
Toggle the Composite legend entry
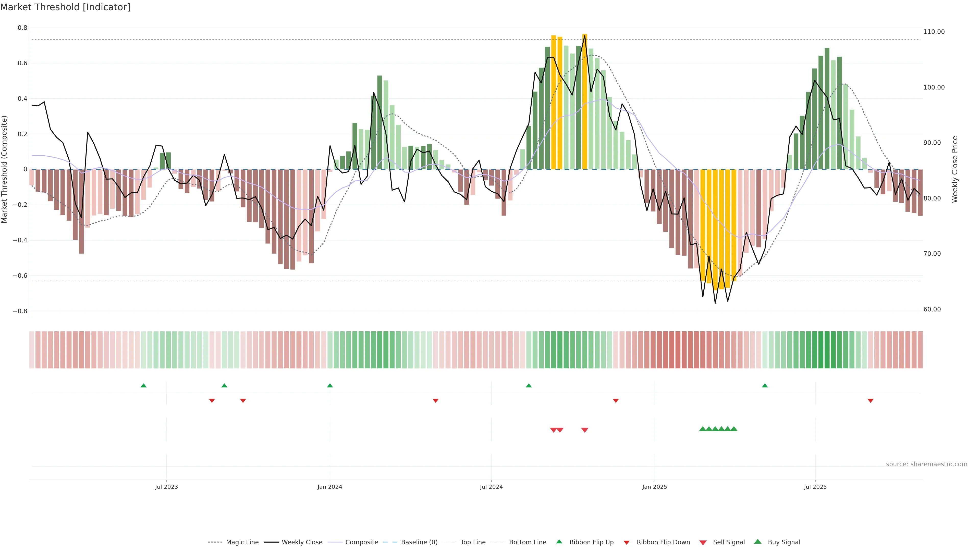point(361,542)
